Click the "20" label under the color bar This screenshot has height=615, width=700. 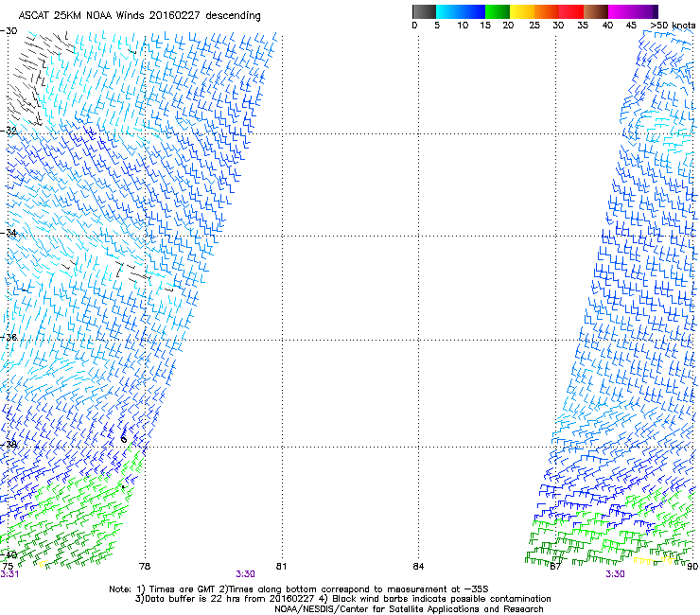(508, 26)
